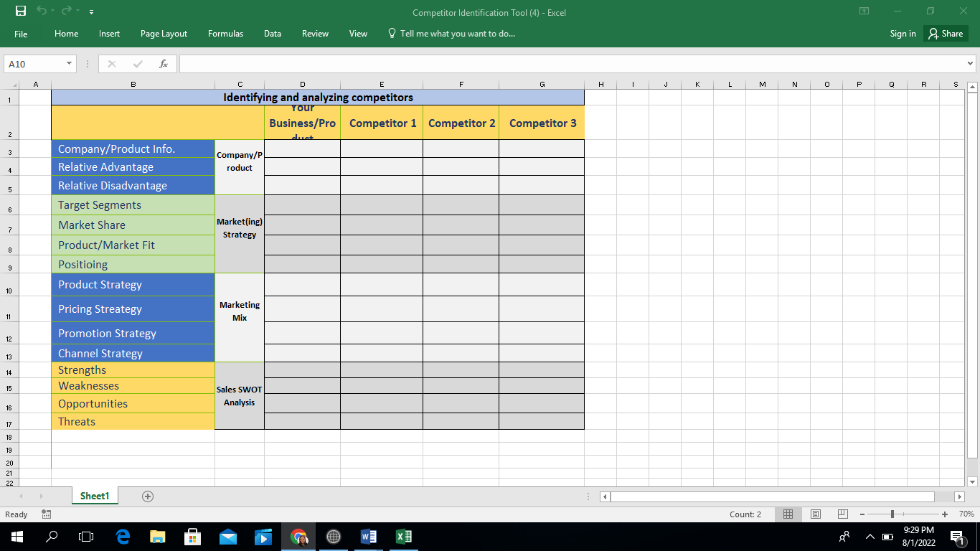This screenshot has height=551, width=980.
Task: Open the Name Box dropdown
Action: pos(67,63)
